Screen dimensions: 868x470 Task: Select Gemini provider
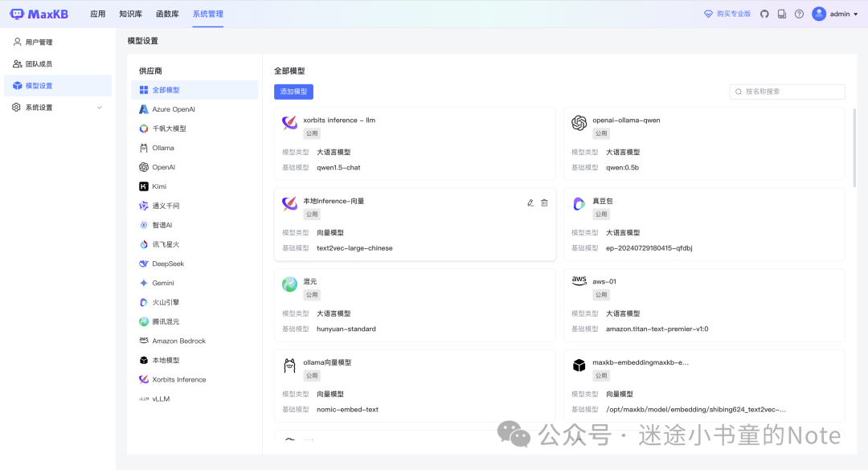coord(194,283)
